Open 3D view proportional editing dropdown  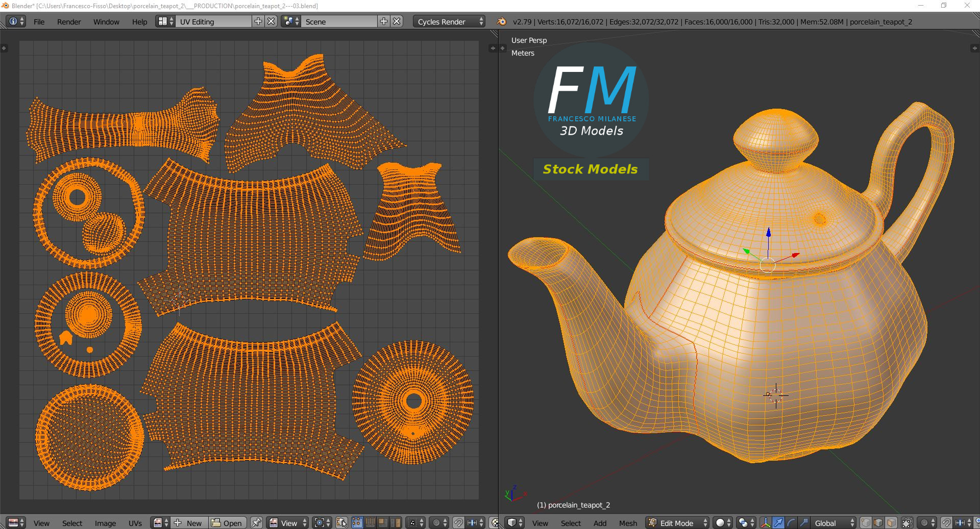[927, 523]
